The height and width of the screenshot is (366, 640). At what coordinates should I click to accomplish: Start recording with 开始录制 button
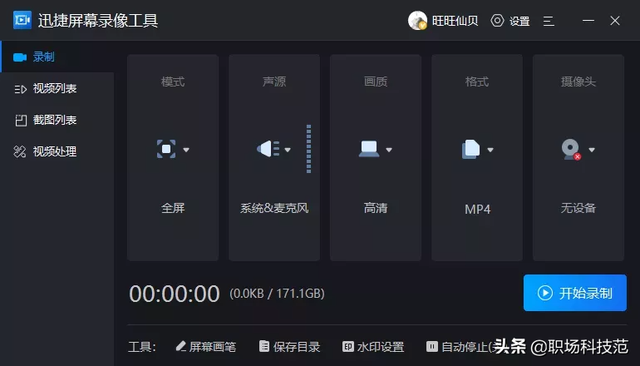(x=575, y=293)
